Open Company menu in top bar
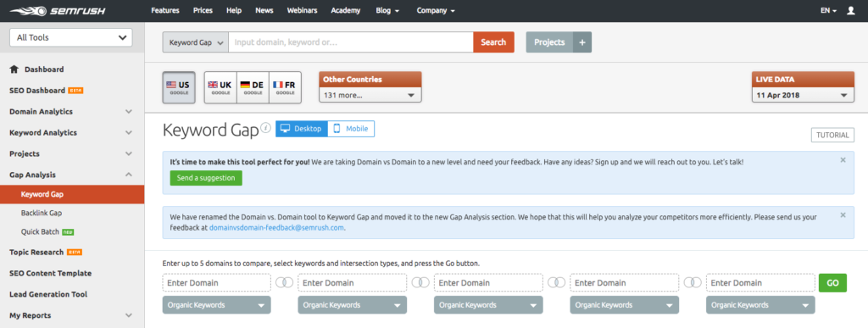 tap(436, 10)
